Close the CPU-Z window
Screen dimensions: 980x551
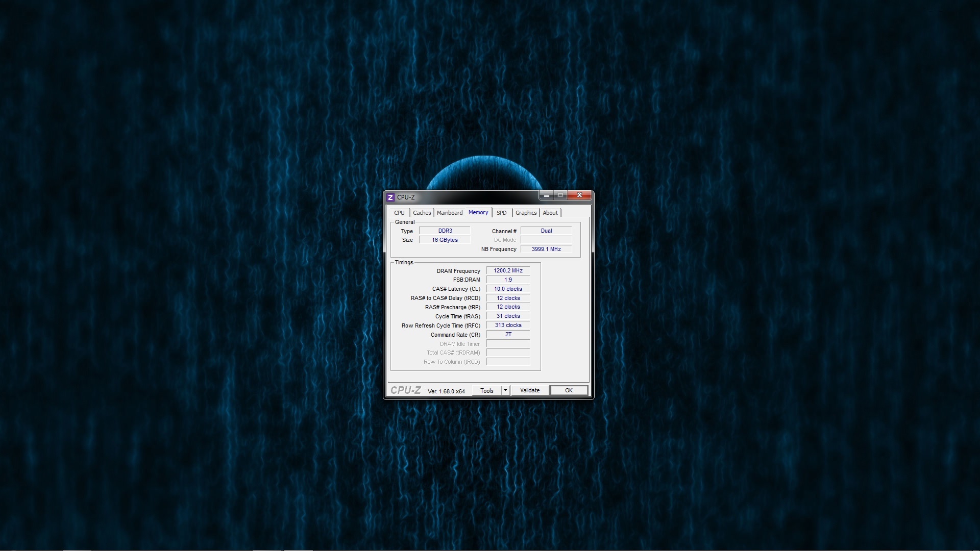[579, 195]
